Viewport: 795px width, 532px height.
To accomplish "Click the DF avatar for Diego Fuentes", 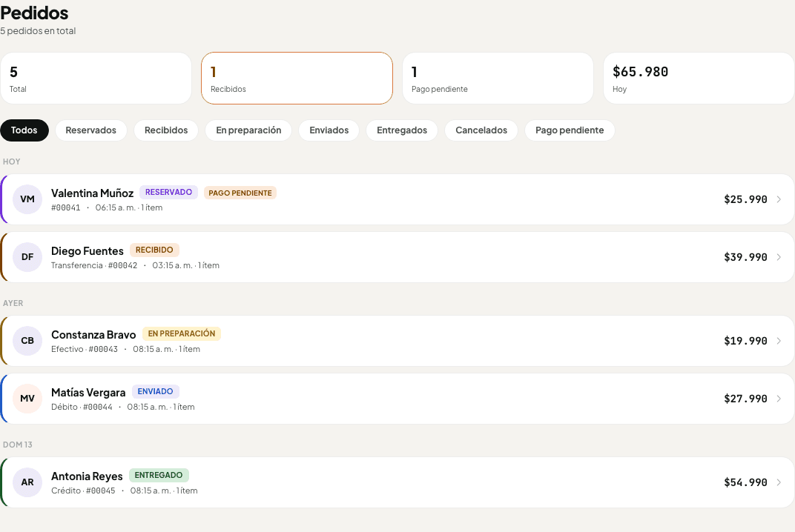I will (27, 257).
